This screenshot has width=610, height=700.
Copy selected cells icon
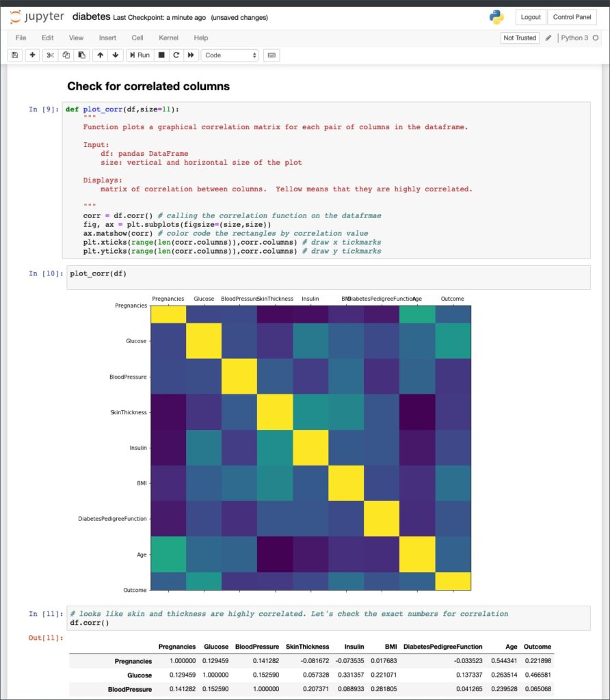click(x=66, y=55)
